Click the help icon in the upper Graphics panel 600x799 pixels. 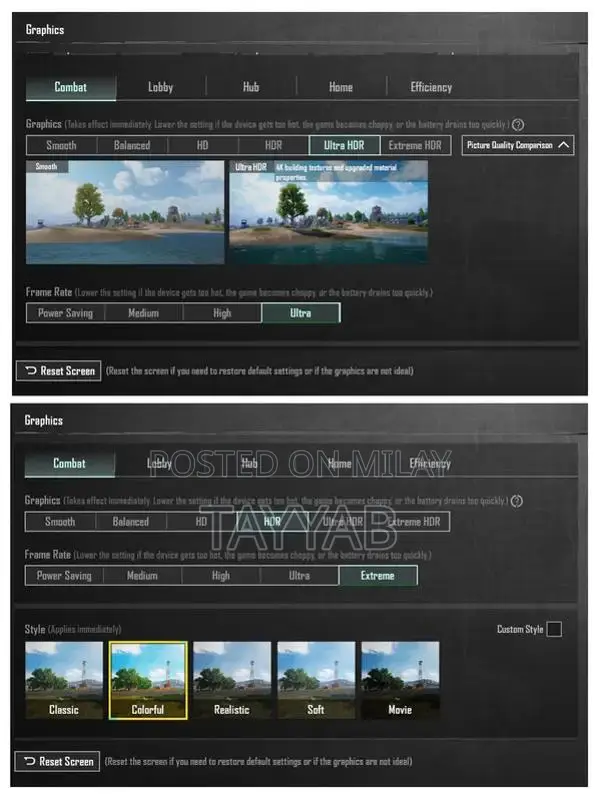coord(518,124)
